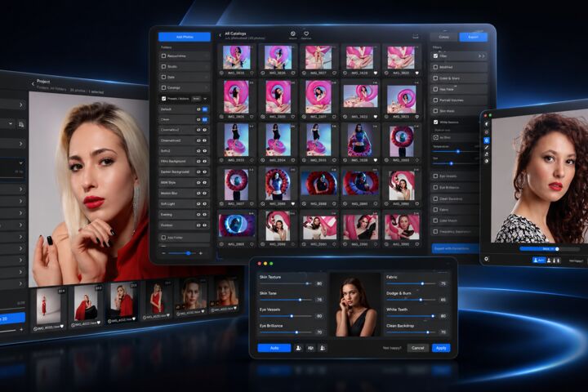Tick the Add Folder checkbox
Viewport: 588px width, 392px height.
coord(163,238)
